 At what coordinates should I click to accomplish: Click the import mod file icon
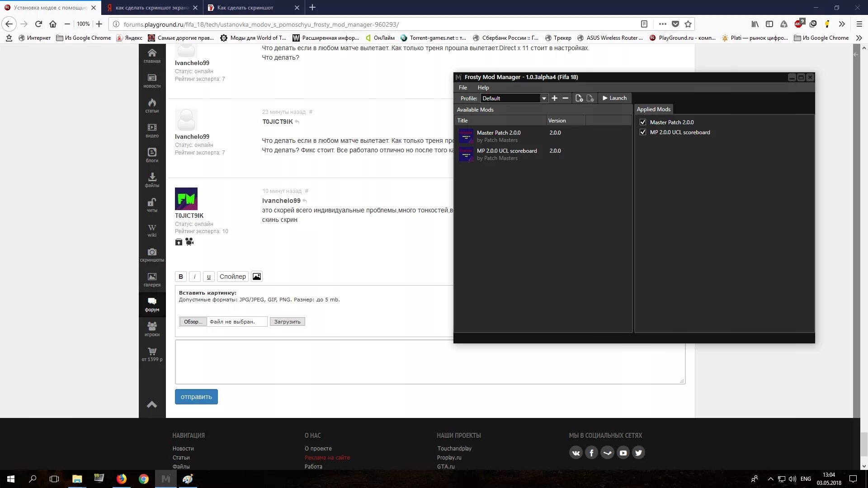[x=579, y=98]
